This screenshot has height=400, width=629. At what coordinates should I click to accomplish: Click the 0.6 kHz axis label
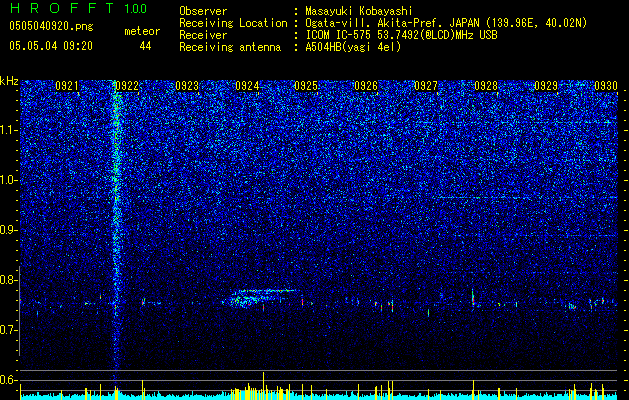pyautogui.click(x=9, y=380)
